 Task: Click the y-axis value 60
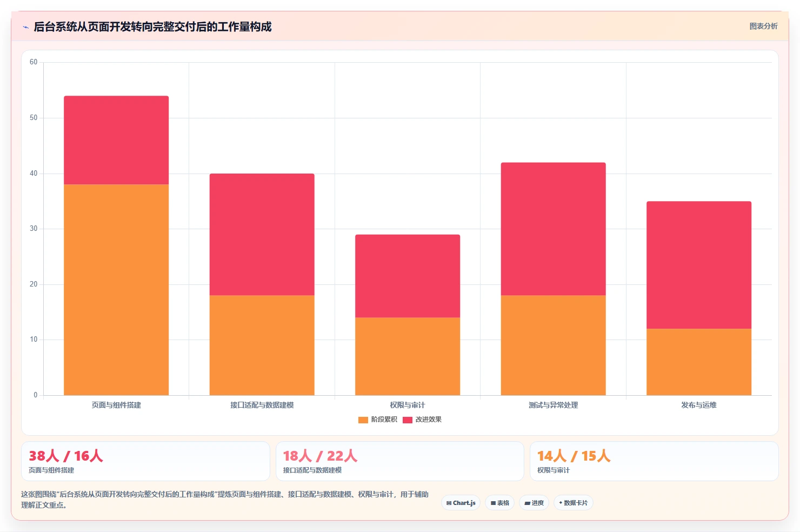(x=34, y=62)
